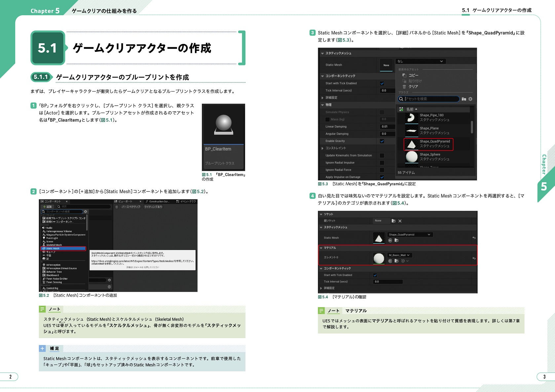The width and height of the screenshot is (555, 392).
Task: Check Update Kinematic from Simulation box
Action: [382, 156]
